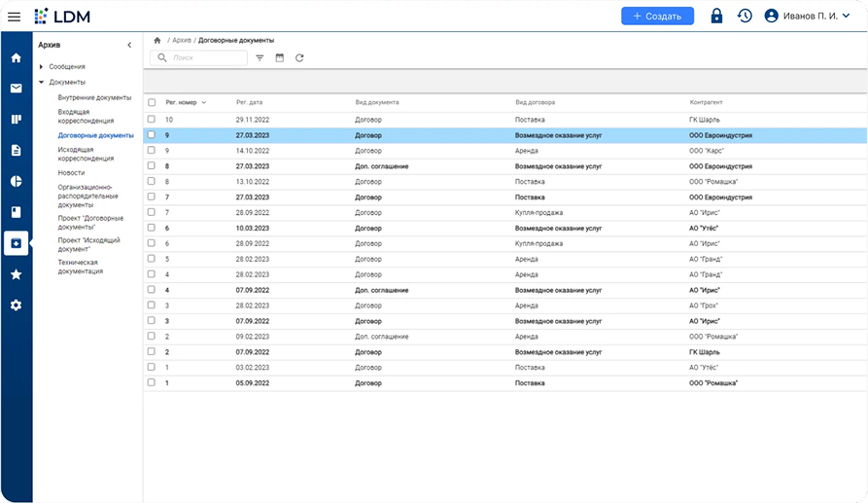Open the Иванов П. И. user dropdown

807,16
